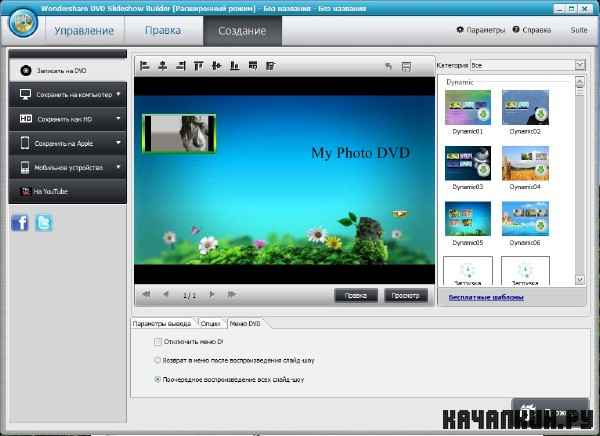Viewport: 600px width, 436px height.
Task: Choose the Dynamic02 menu template
Action: tap(525, 108)
